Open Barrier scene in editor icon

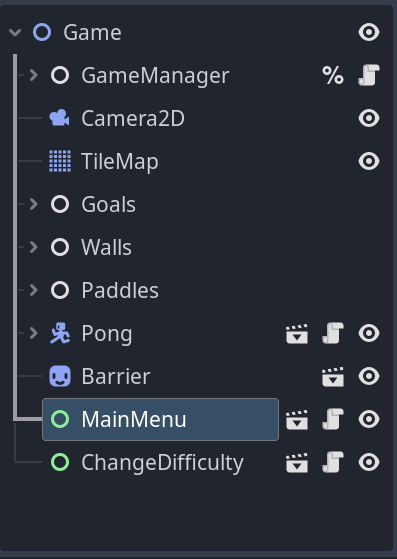(333, 377)
